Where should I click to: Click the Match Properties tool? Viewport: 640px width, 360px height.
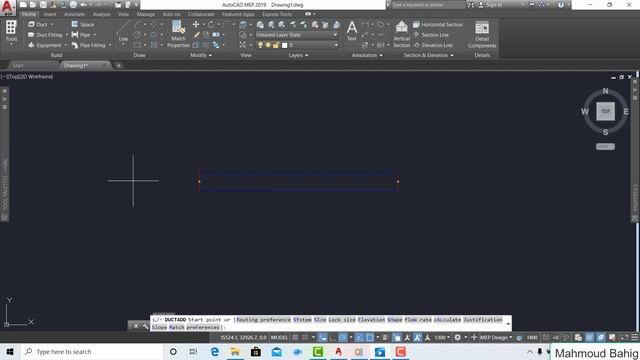[x=178, y=34]
